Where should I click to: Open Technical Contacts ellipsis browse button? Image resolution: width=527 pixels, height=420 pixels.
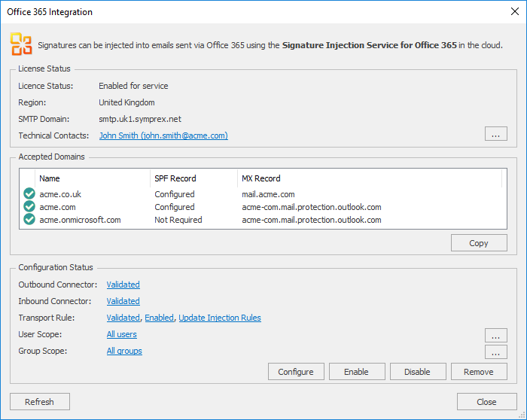tap(495, 134)
